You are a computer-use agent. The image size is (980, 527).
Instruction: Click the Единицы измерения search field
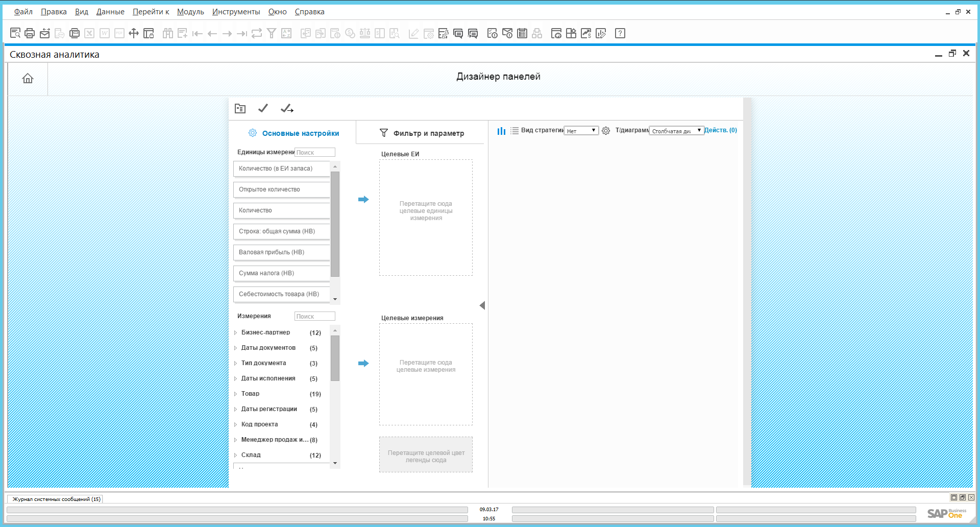pos(314,152)
